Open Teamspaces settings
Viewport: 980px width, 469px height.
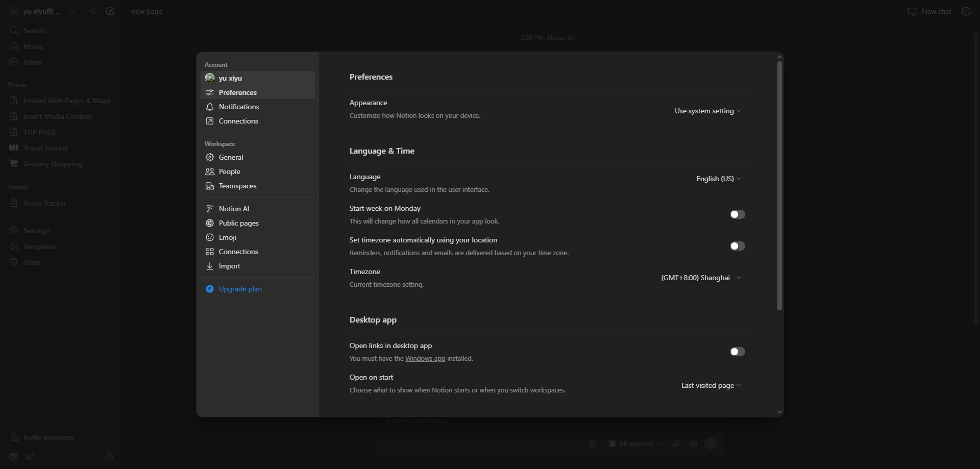tap(258, 186)
